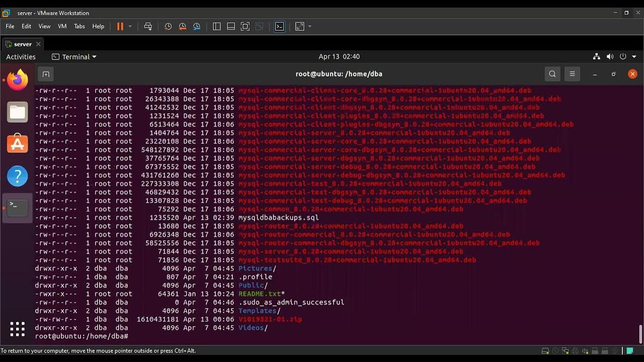The height and width of the screenshot is (362, 644).
Task: Open the Terminal app menu in top bar
Action: coord(74,57)
